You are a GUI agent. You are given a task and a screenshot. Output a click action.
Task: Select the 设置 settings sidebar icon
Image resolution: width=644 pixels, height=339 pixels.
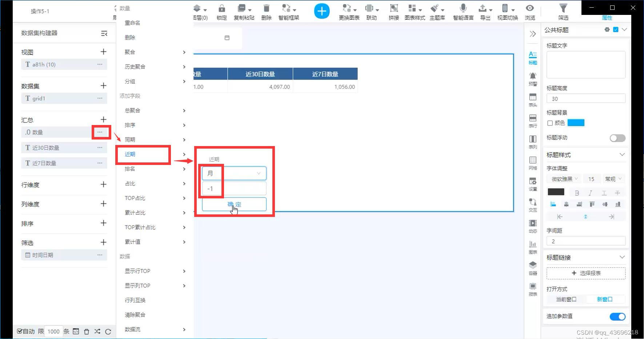[533, 184]
